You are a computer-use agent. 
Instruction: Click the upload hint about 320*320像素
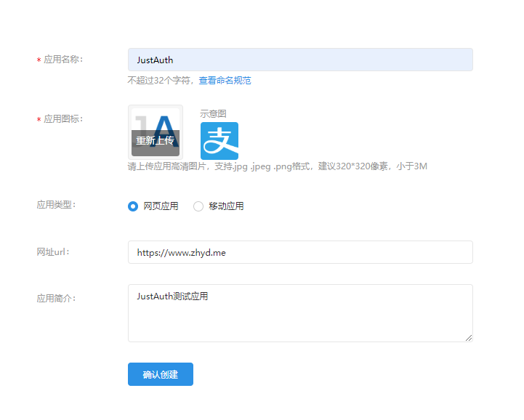[278, 166]
